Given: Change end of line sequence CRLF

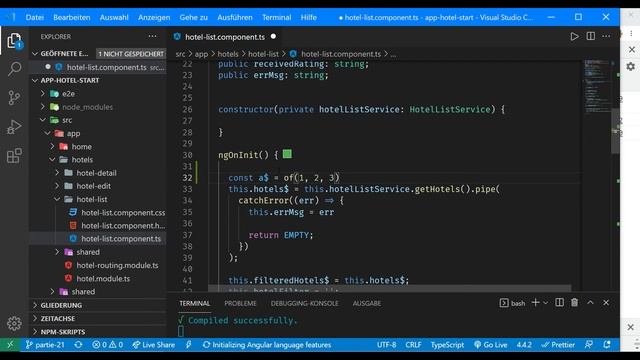Looking at the screenshot, I should (413, 344).
